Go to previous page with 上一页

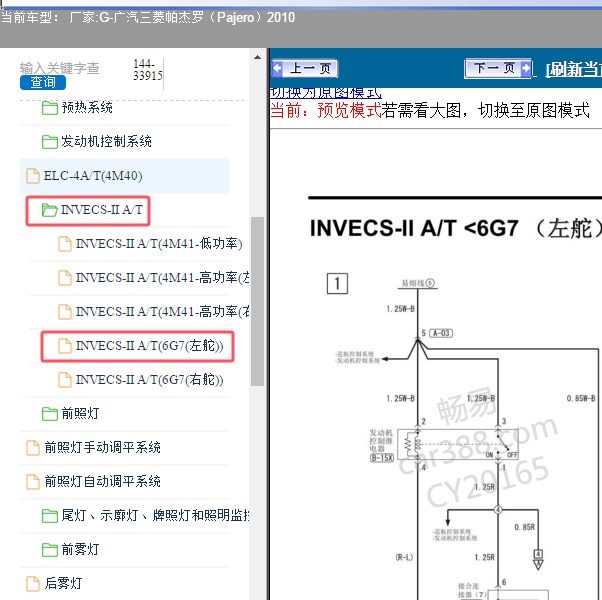pyautogui.click(x=304, y=69)
